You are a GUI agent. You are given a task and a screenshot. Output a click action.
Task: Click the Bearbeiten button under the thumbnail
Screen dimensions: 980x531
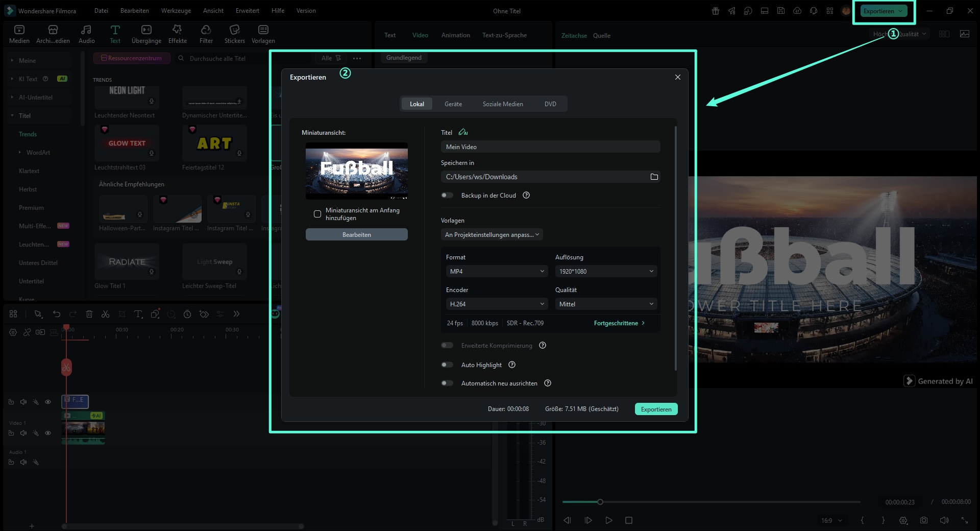[x=357, y=234]
